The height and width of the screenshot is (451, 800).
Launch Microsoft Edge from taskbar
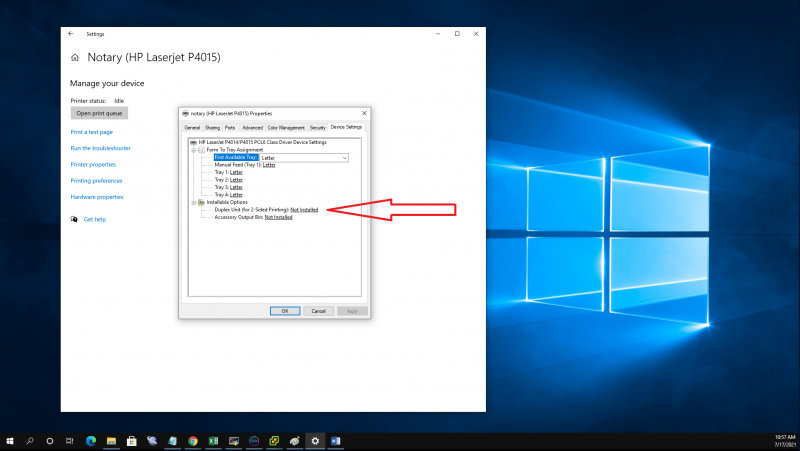pos(91,441)
